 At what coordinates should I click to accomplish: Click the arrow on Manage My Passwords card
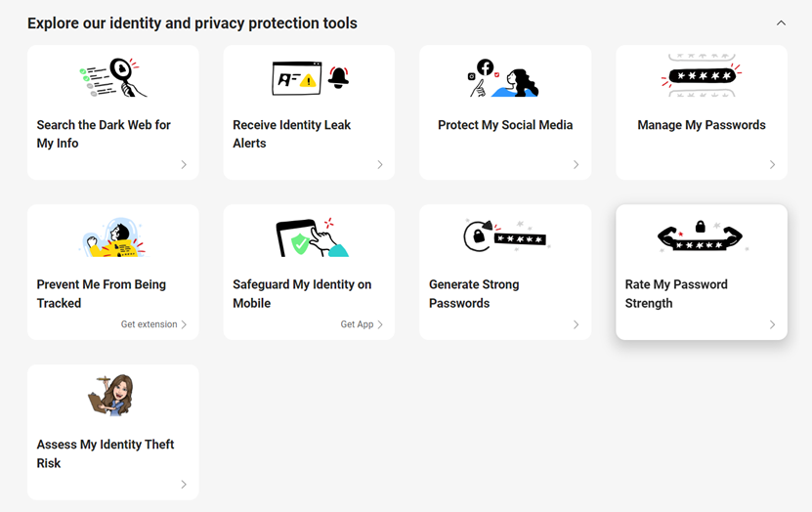tap(772, 165)
